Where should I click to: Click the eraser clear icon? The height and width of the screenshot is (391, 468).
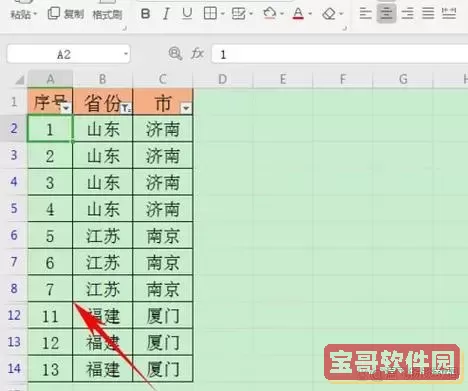click(x=329, y=14)
